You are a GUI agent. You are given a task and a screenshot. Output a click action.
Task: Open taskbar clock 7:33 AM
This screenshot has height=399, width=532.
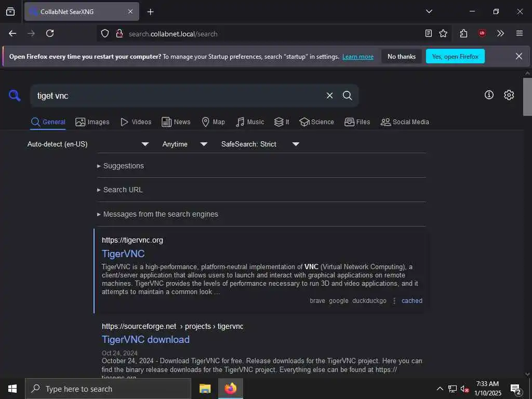(487, 389)
